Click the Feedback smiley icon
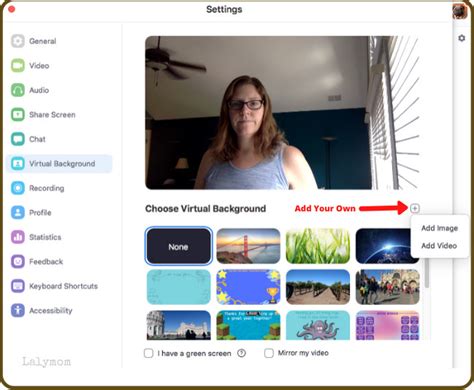The width and height of the screenshot is (474, 390). click(x=18, y=261)
